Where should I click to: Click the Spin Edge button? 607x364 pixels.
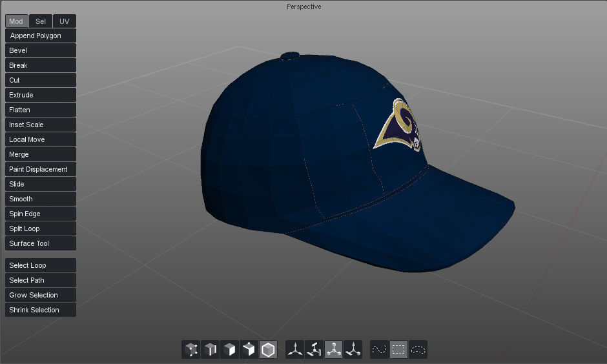pyautogui.click(x=41, y=214)
